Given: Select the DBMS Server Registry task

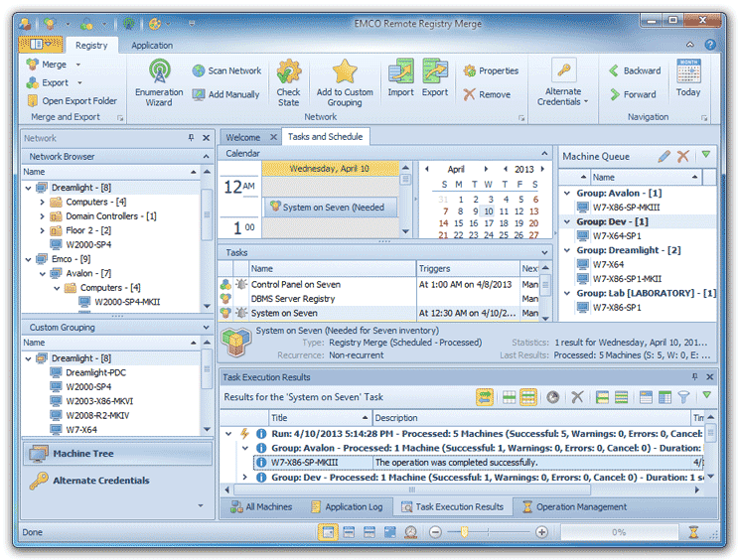Looking at the screenshot, I should (x=293, y=299).
